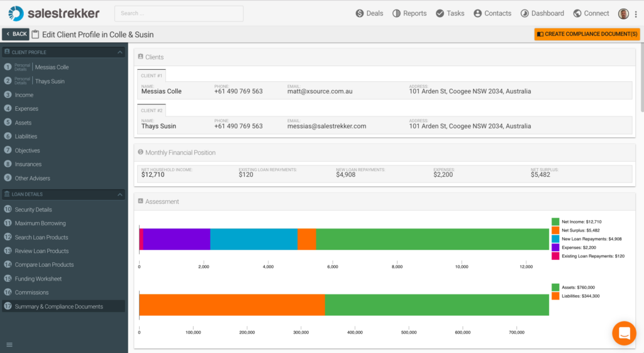644x353 pixels.
Task: Open Dashboard from the top navigation
Action: [x=542, y=14]
